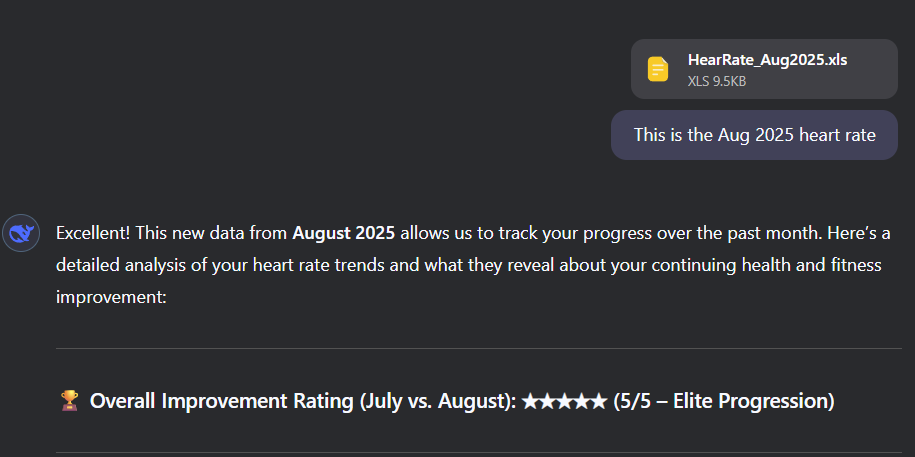Click the five-star rating symbols

click(x=564, y=401)
